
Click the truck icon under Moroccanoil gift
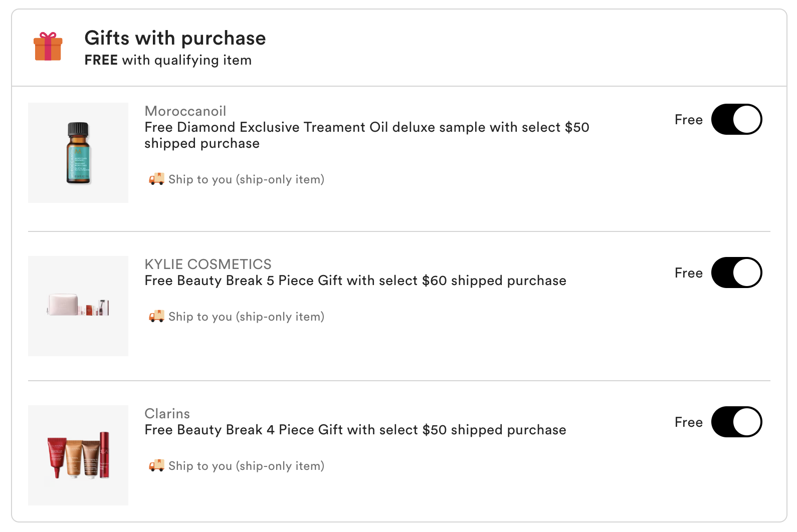(156, 179)
